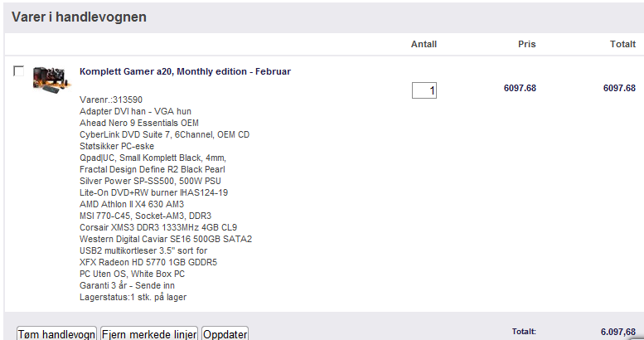Select the Ahead Nero 9 Essentials OEM line
644x340 pixels.
pos(139,123)
